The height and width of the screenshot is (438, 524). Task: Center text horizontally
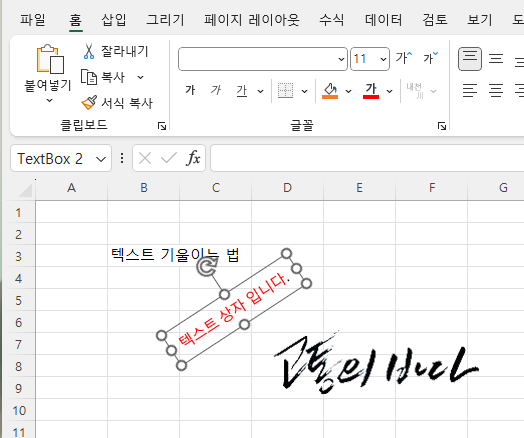[x=496, y=90]
